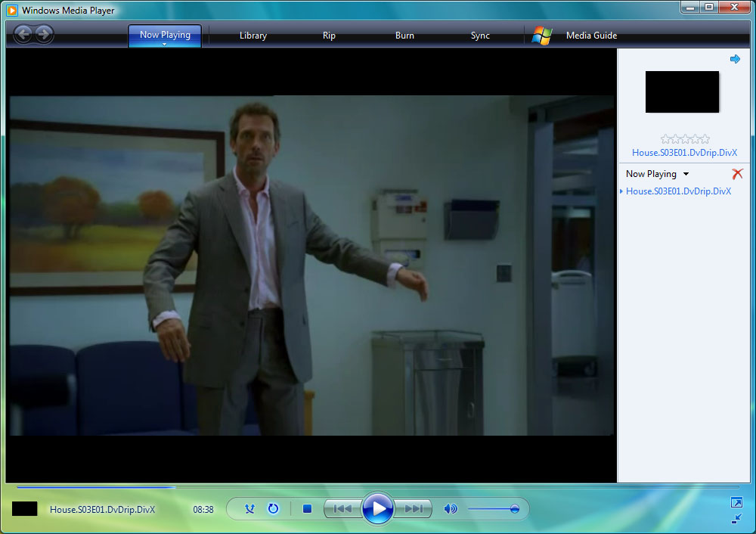This screenshot has width=756, height=534.
Task: Go back with the Back arrow button
Action: click(23, 34)
